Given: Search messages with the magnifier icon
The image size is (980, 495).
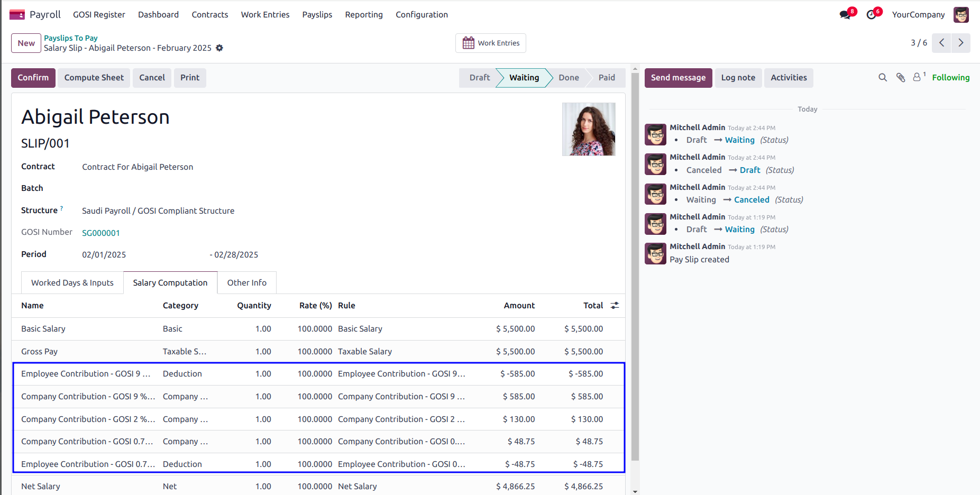Looking at the screenshot, I should tap(883, 78).
